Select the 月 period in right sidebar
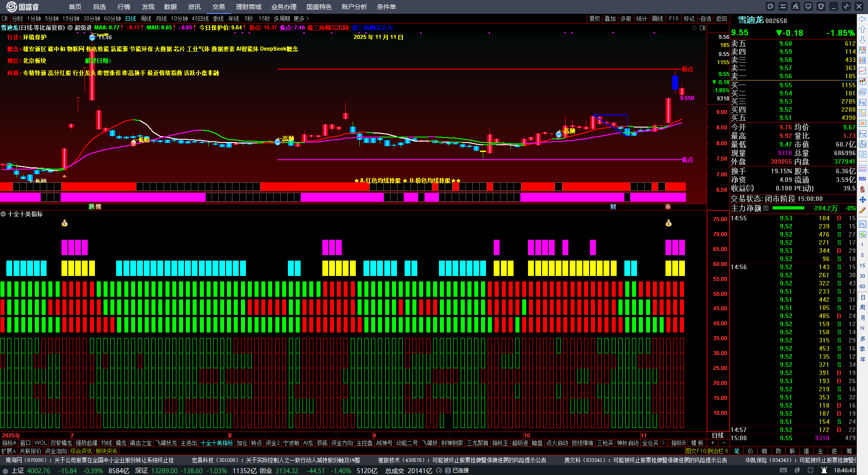The height and width of the screenshot is (475, 868). (x=863, y=318)
